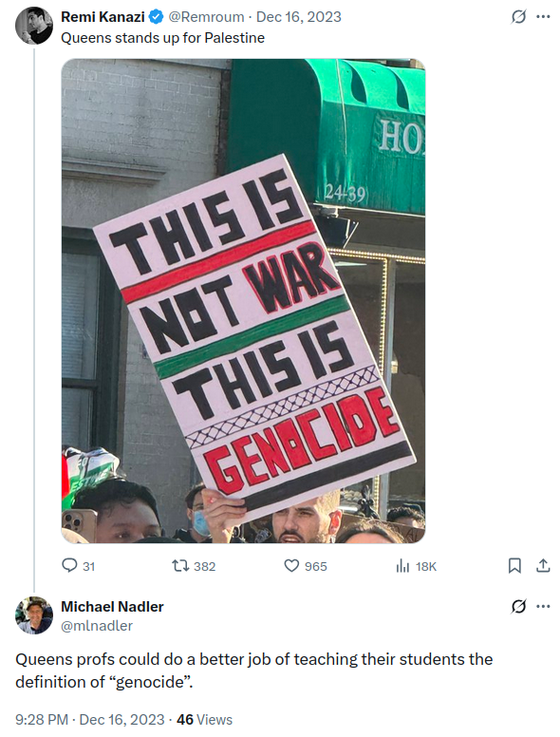Viewport: 560px width, 737px height.
Task: Open more options on Remi Kanazi's tweet
Action: click(543, 17)
